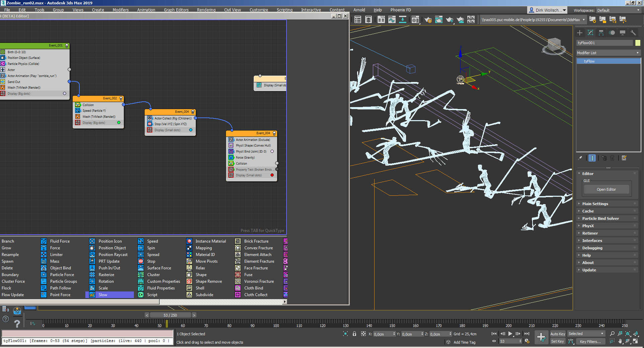Open Render Setup teapot icon
The image size is (644, 348).
(x=428, y=20)
